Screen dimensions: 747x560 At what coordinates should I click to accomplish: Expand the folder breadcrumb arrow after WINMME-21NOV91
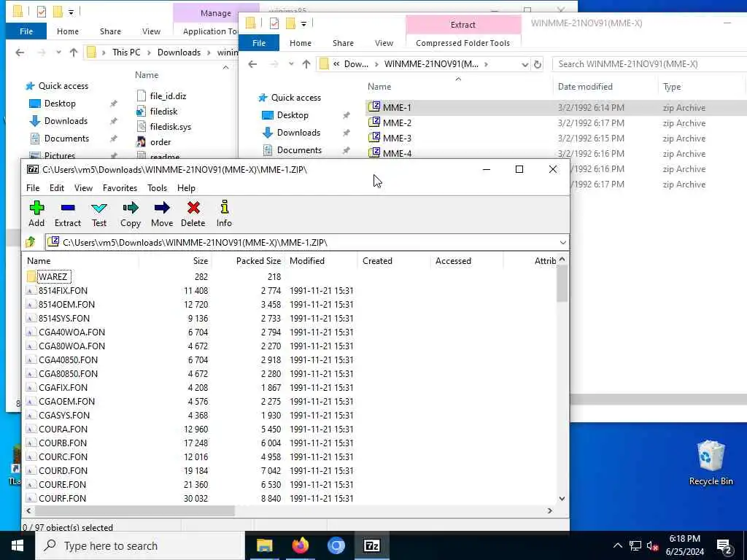486,64
